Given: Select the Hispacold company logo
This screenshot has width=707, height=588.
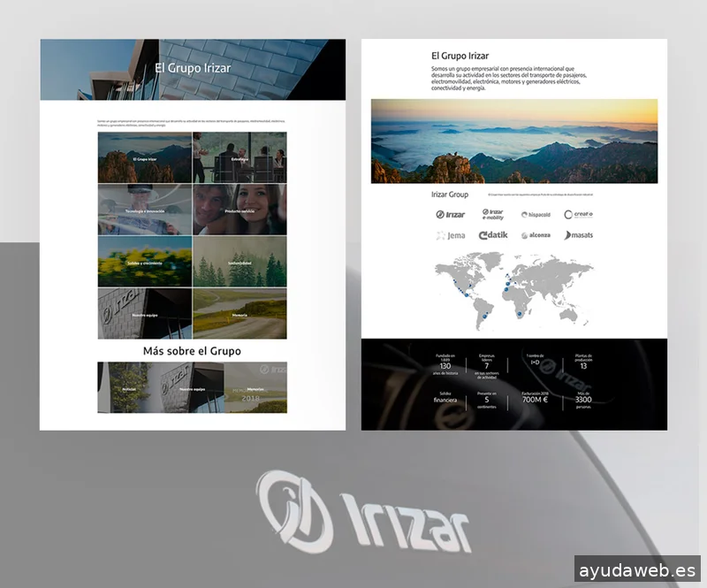Looking at the screenshot, I should point(536,214).
